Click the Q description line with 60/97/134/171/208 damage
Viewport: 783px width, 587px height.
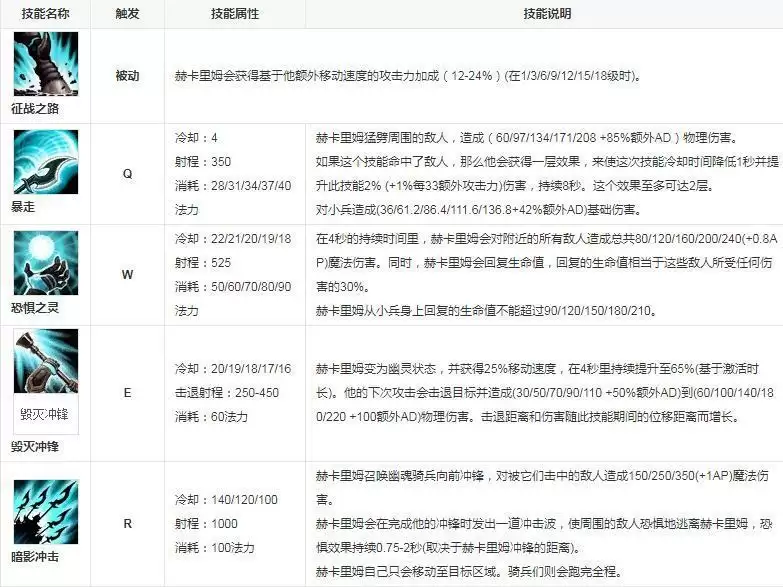click(x=529, y=137)
